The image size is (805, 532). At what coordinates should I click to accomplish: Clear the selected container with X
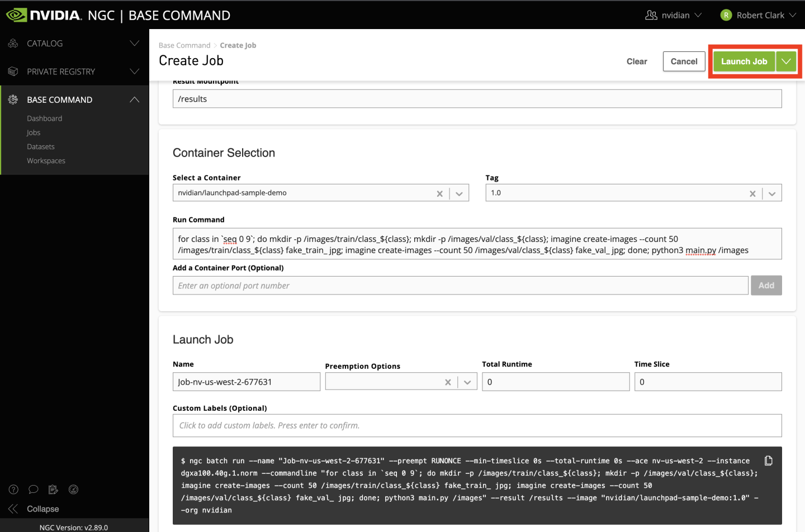[x=439, y=193]
